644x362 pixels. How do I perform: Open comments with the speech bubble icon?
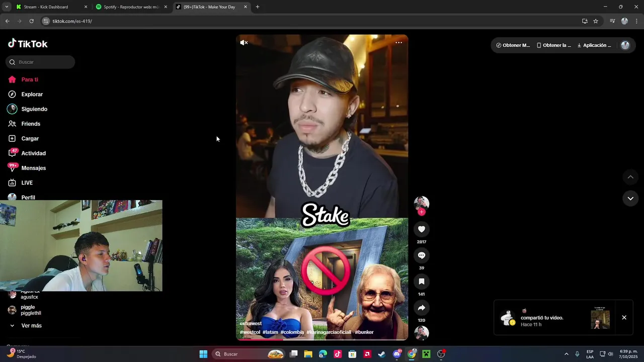422,255
